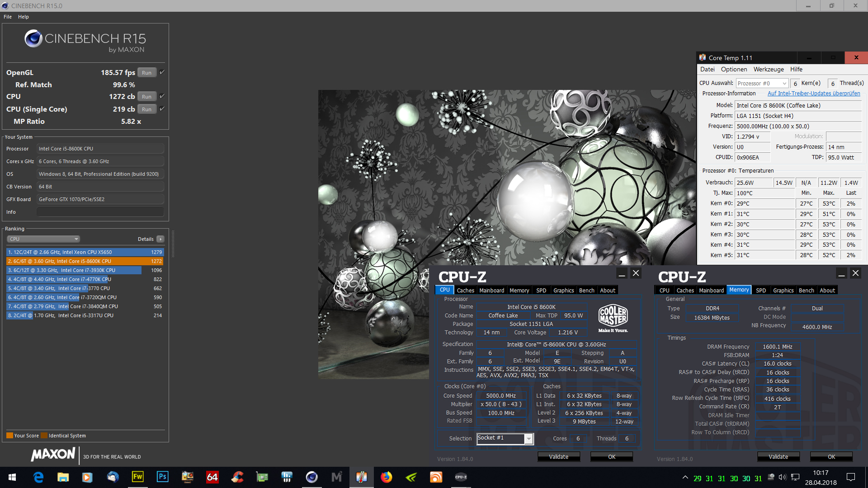This screenshot has width=868, height=488.
Task: Switch to the Mainboard tab in CPU-Z
Action: 491,291
